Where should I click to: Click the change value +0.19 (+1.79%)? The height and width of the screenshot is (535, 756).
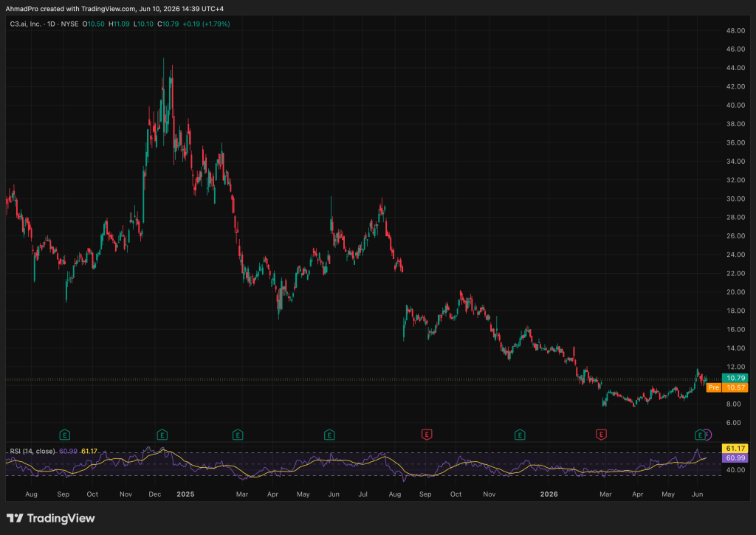[207, 24]
